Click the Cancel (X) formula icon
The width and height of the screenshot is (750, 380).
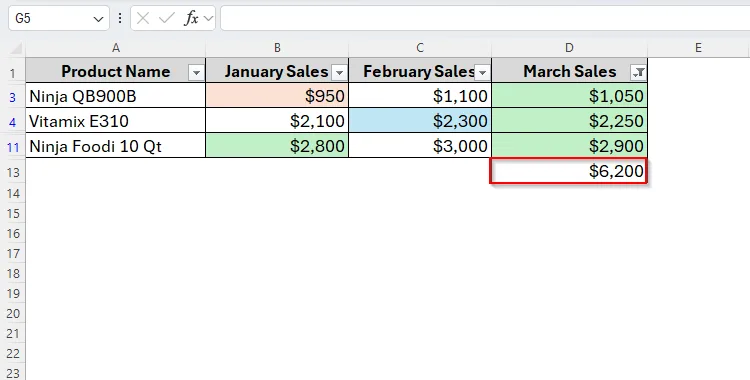point(143,19)
